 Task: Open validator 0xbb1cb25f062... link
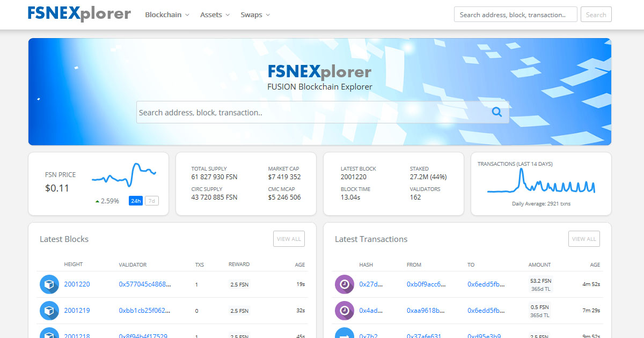click(x=145, y=311)
